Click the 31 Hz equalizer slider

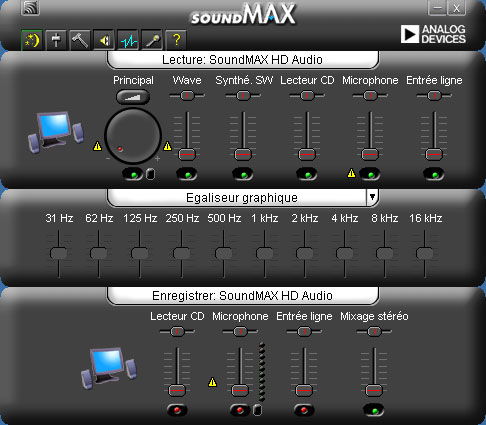coord(59,253)
